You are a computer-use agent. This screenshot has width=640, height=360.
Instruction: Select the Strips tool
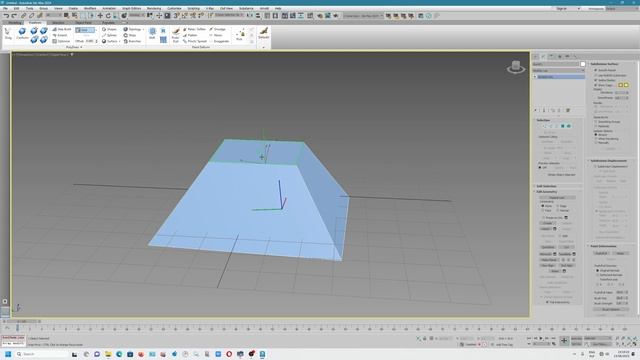point(130,35)
